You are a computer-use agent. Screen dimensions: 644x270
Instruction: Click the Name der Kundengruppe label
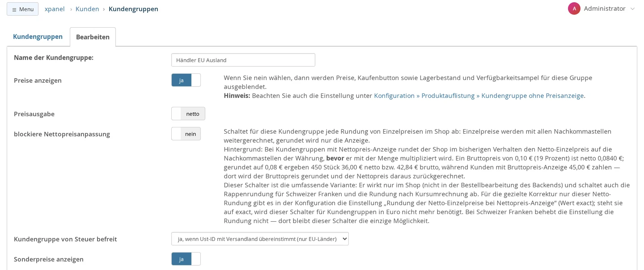click(x=54, y=58)
